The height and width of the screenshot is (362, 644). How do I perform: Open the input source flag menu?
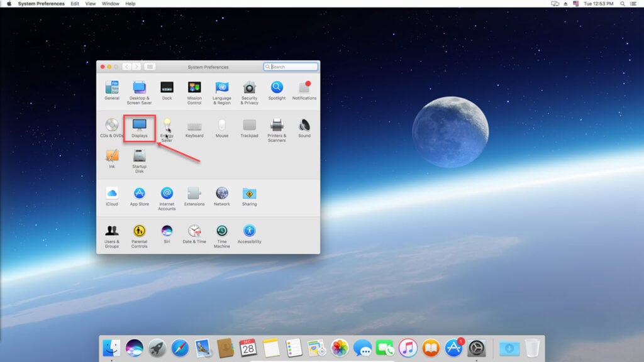pyautogui.click(x=576, y=4)
